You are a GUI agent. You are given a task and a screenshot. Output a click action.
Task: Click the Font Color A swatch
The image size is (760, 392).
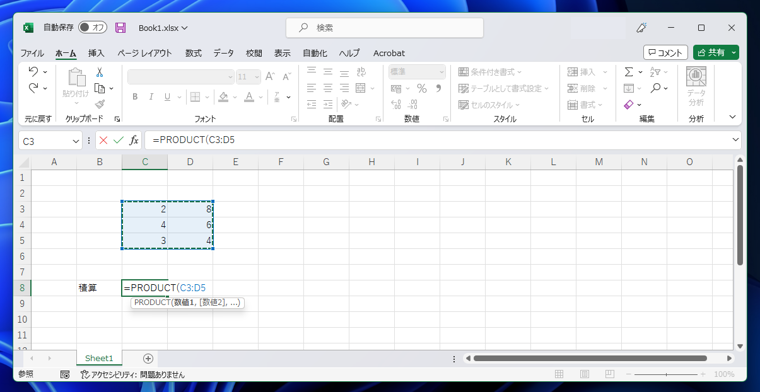pos(249,97)
